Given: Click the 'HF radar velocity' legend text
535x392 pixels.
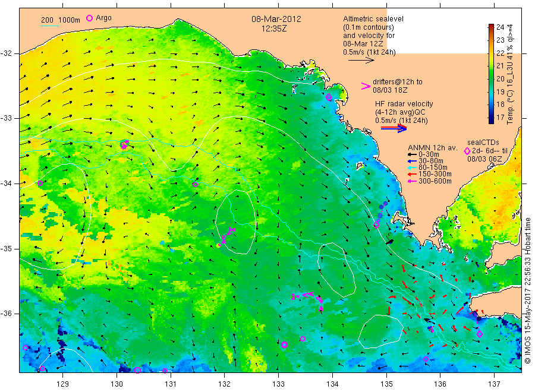Looking at the screenshot, I should (x=404, y=103).
